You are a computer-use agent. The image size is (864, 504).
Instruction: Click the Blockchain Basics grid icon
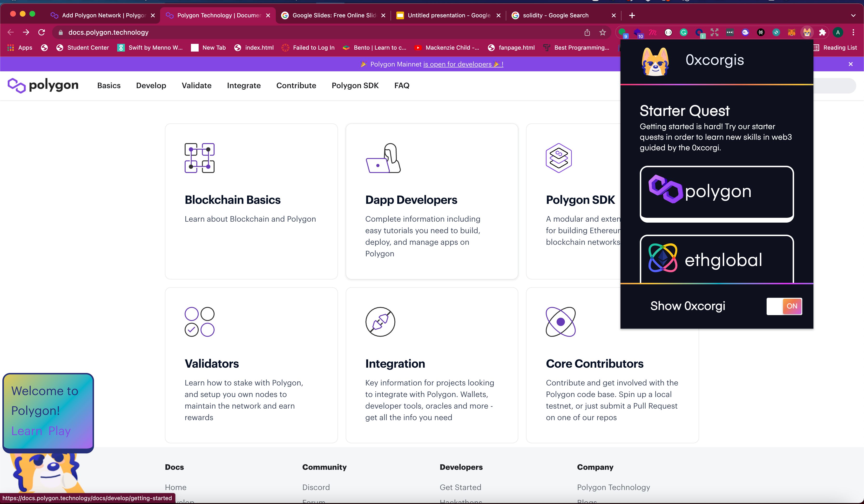pyautogui.click(x=199, y=158)
